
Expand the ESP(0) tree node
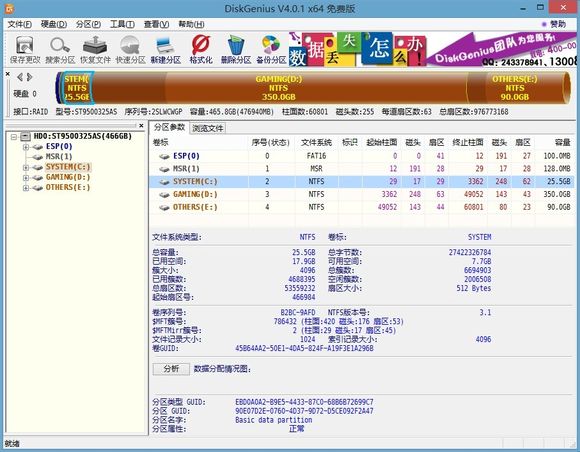tap(26, 147)
